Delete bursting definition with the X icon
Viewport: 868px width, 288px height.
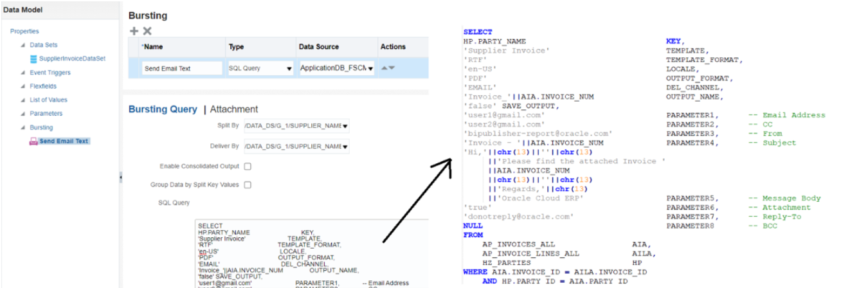pyautogui.click(x=147, y=31)
